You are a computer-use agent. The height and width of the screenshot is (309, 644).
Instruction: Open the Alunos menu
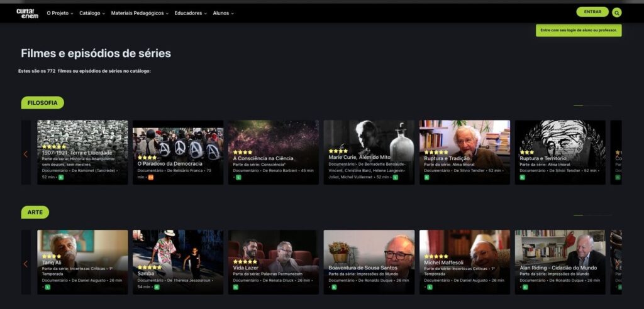pos(223,13)
